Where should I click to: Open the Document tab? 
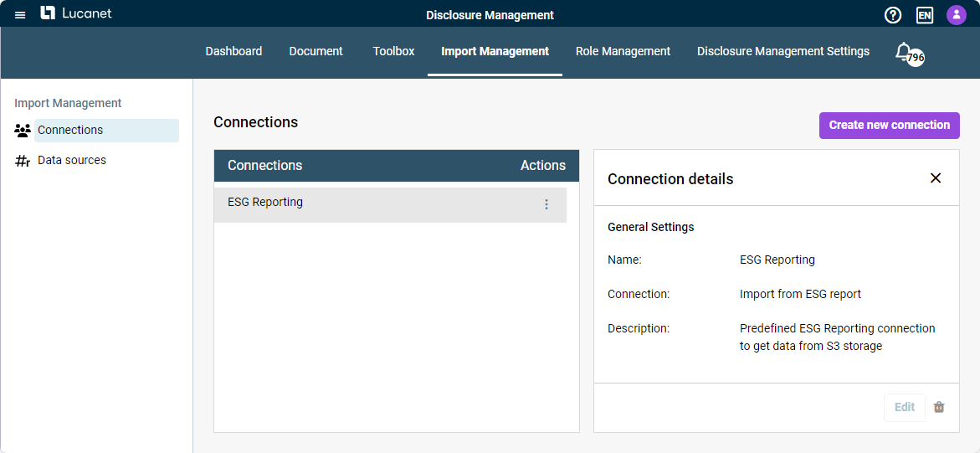[x=316, y=51]
